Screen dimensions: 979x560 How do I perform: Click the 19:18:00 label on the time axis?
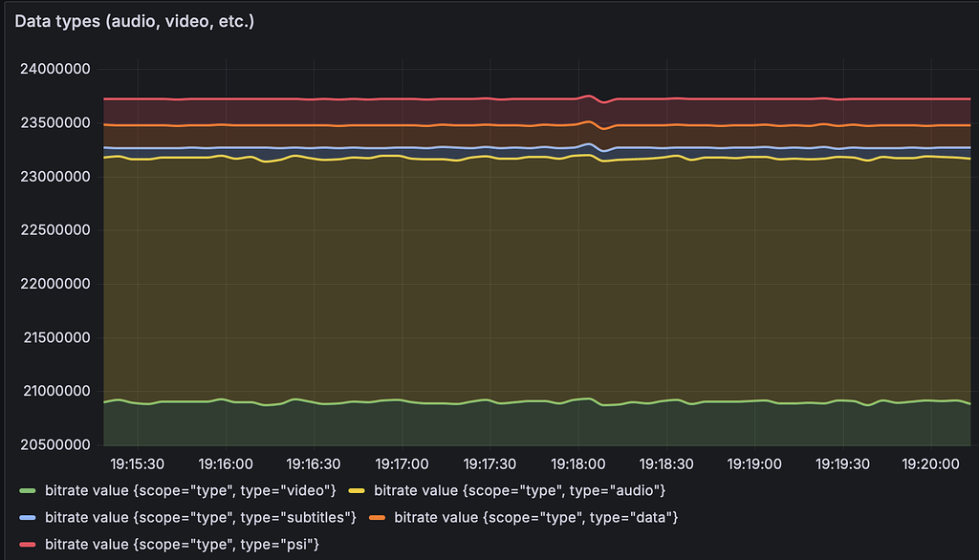point(578,463)
